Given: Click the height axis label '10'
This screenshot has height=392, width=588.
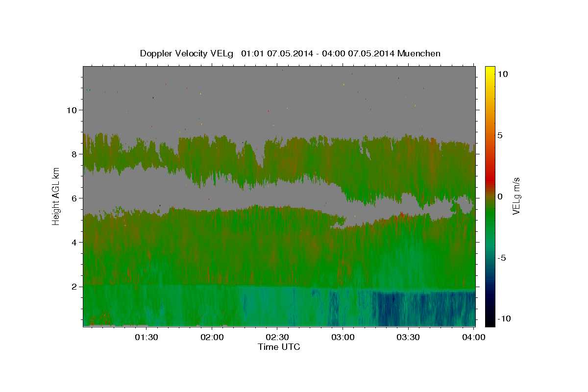Looking at the screenshot, I should click(x=72, y=110).
